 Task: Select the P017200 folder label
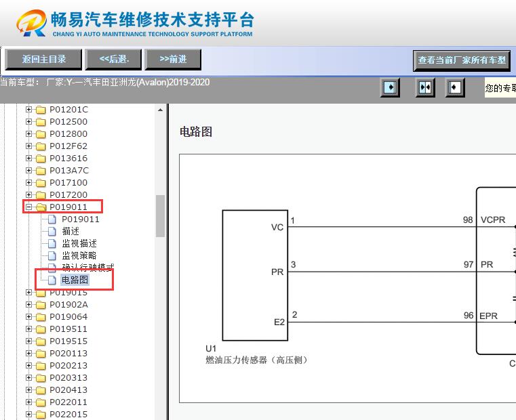coord(68,194)
